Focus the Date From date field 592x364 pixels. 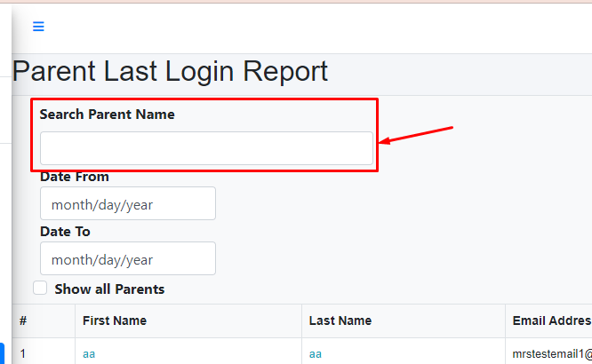pyautogui.click(x=127, y=204)
